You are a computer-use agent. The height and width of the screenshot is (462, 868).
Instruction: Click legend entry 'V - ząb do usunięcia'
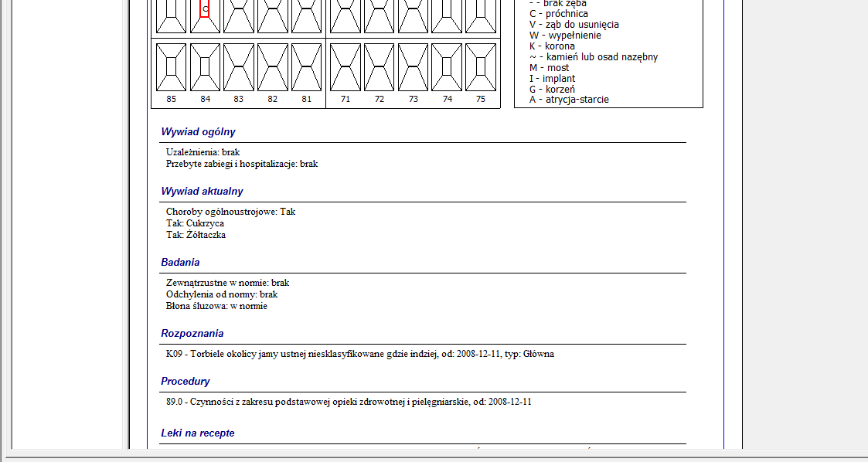(x=574, y=25)
